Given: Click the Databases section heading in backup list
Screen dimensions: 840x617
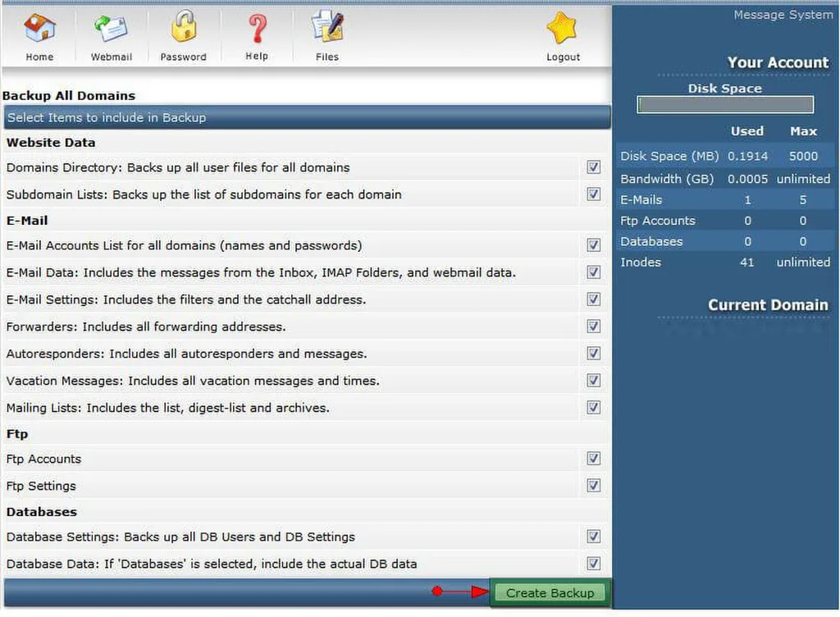Looking at the screenshot, I should (42, 512).
